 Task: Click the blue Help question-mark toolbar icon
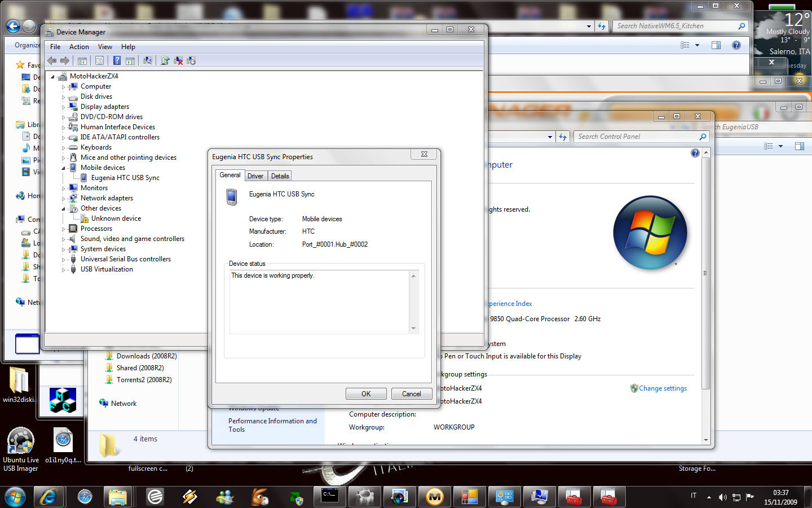click(117, 60)
